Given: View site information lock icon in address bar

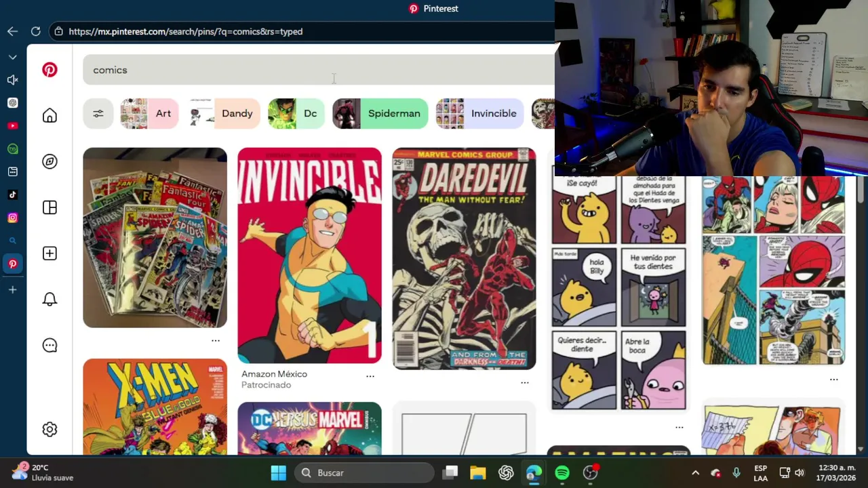Looking at the screenshot, I should [59, 31].
